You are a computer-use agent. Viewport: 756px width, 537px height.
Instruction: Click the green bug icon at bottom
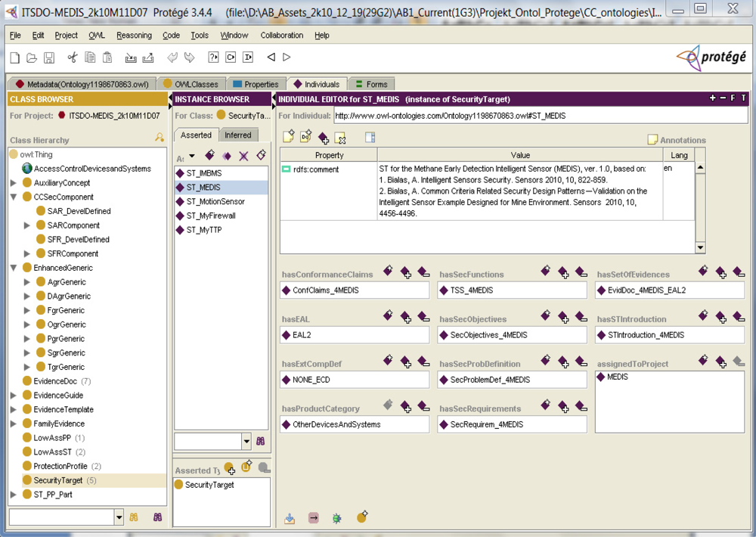click(x=337, y=518)
